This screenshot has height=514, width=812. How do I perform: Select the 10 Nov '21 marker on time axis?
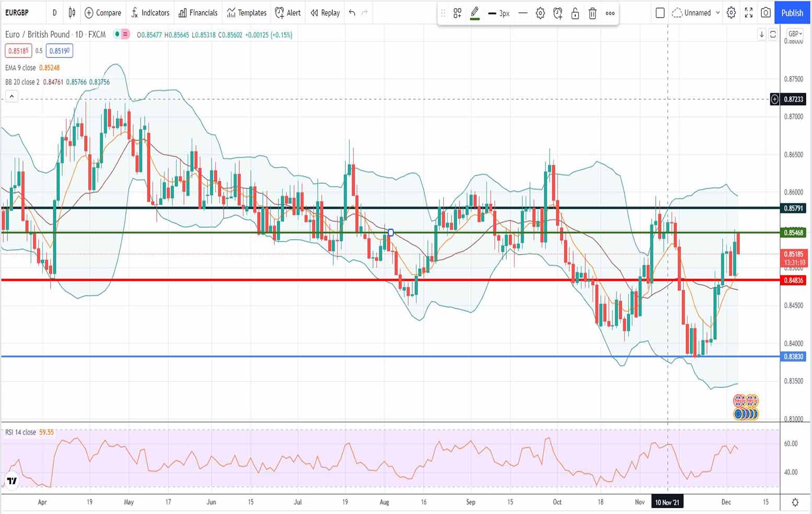pyautogui.click(x=668, y=501)
